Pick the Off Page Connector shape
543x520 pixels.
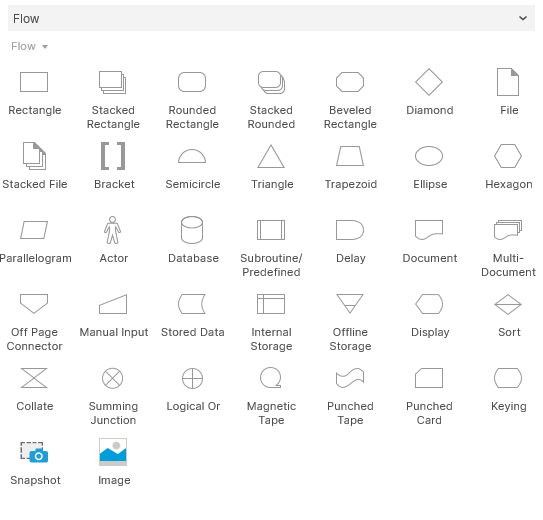[34, 304]
